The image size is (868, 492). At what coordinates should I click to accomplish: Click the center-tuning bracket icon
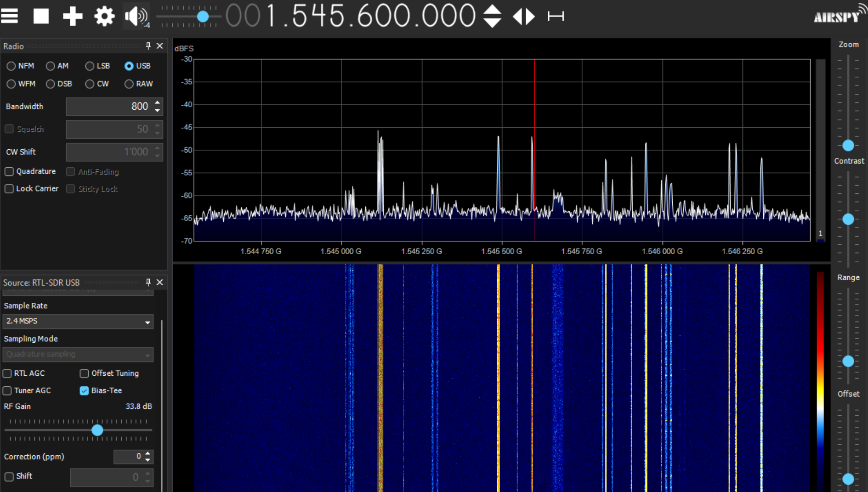pos(556,16)
